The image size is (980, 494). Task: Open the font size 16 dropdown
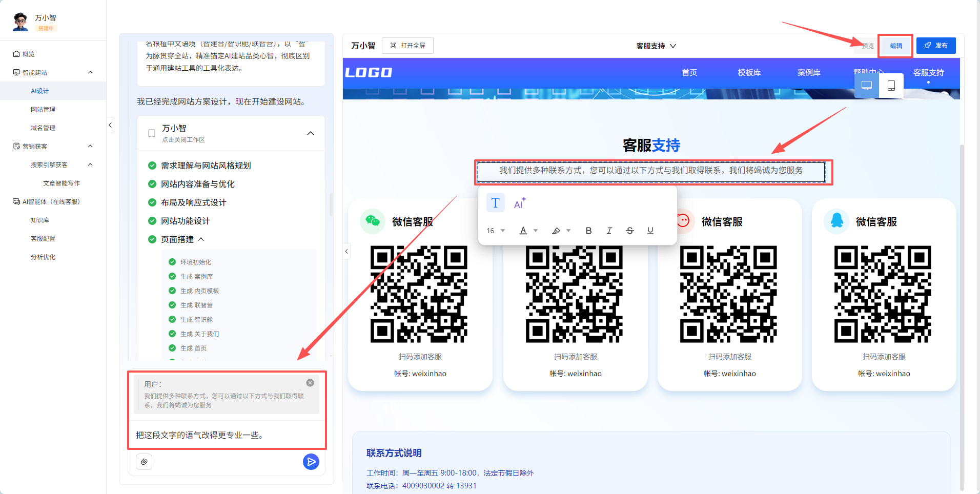point(496,231)
